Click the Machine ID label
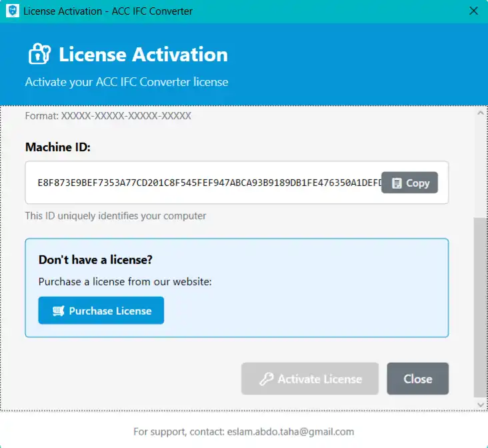This screenshot has width=488, height=448. click(57, 147)
